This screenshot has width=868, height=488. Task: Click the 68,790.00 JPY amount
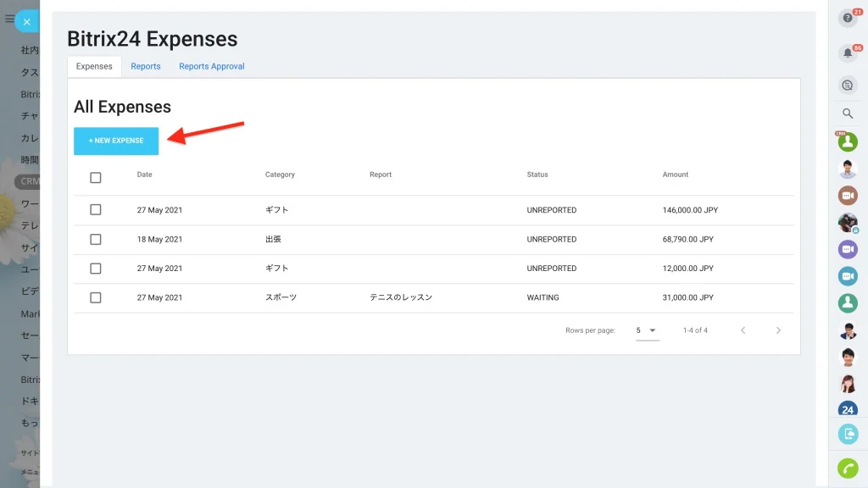point(687,240)
